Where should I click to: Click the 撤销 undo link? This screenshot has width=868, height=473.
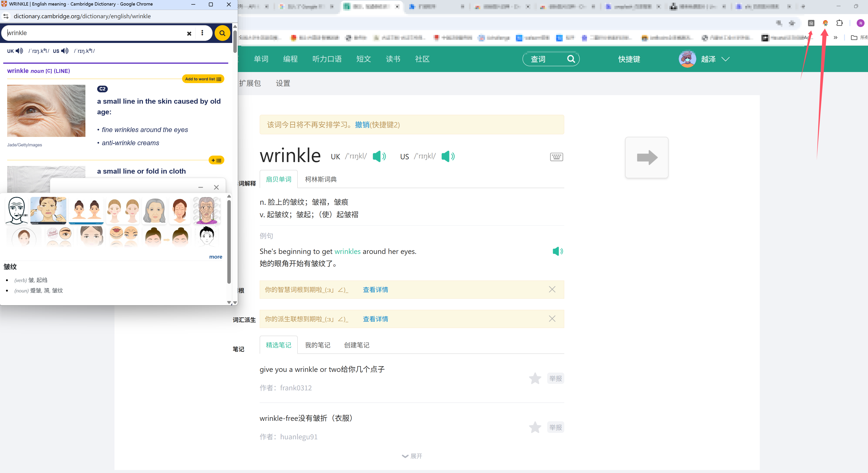[362, 125]
